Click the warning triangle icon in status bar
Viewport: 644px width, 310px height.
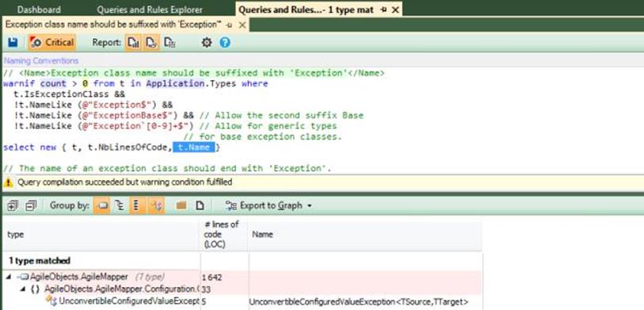coord(8,182)
